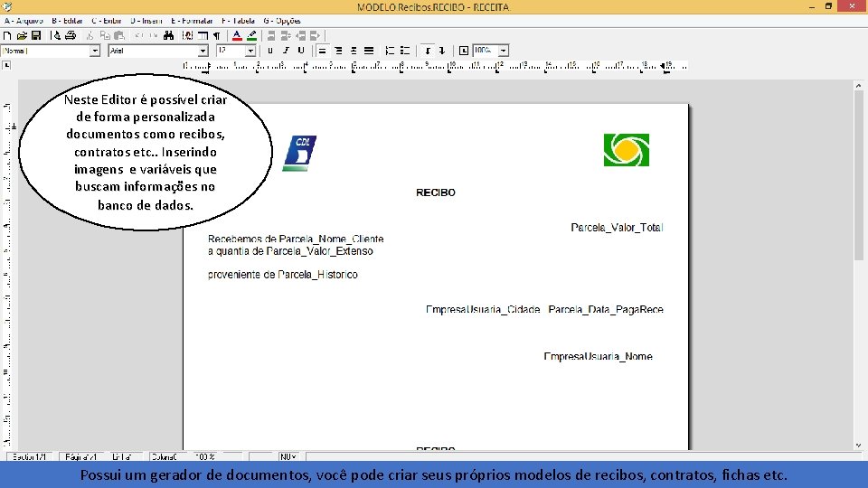Justify the paragraph text
The image size is (868, 488).
pos(369,51)
